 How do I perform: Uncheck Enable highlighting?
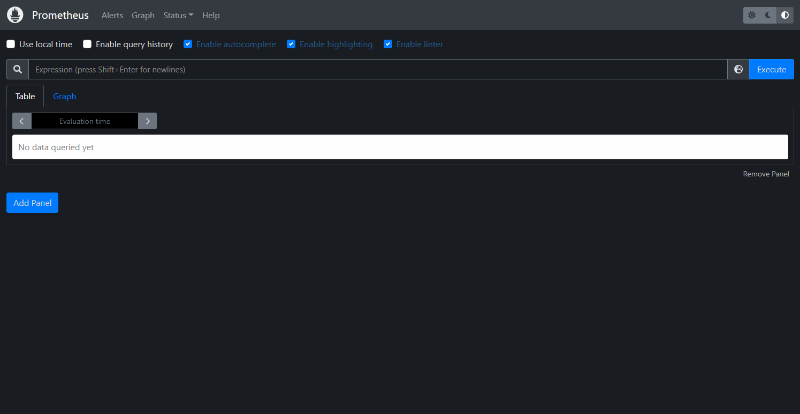coord(291,44)
